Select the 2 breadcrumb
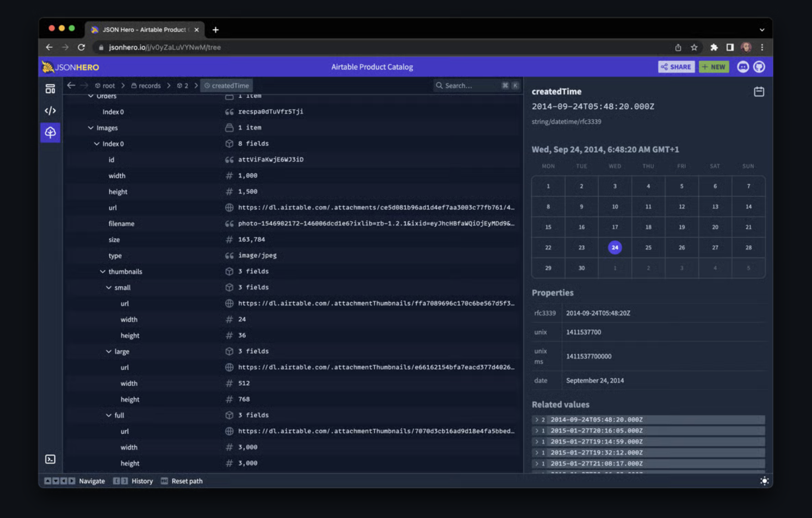Image resolution: width=812 pixels, height=518 pixels. (x=183, y=85)
